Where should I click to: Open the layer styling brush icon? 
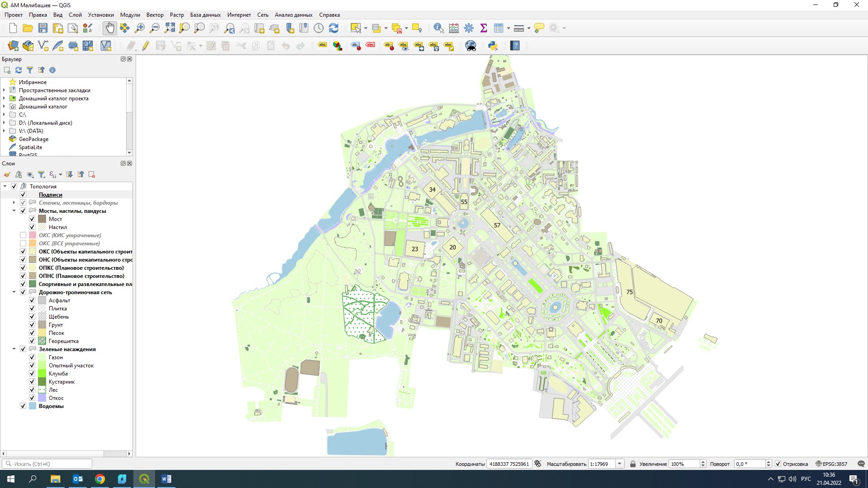point(7,174)
